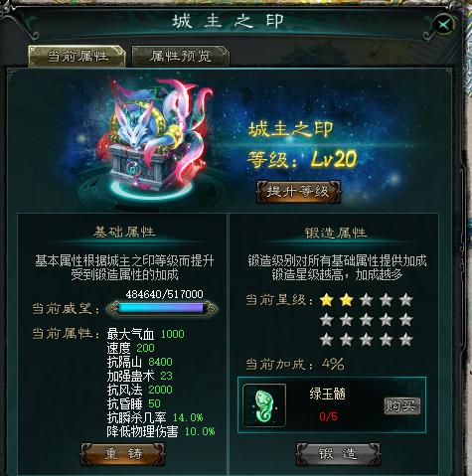This screenshot has width=472, height=476.
Task: Click the 当前威望 prestige progress bar
Action: [x=162, y=308]
